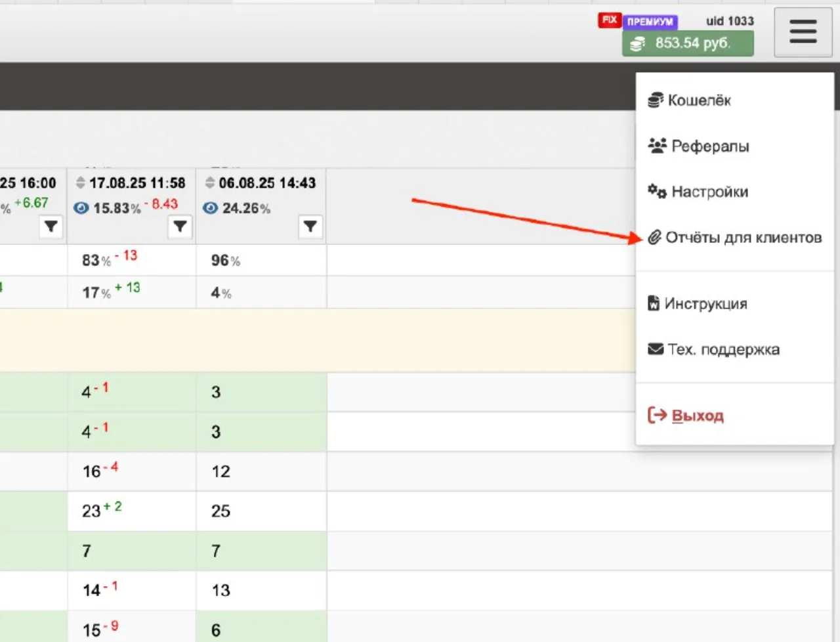Select the cell showing 23 with +2
The image size is (840, 642).
click(x=132, y=511)
